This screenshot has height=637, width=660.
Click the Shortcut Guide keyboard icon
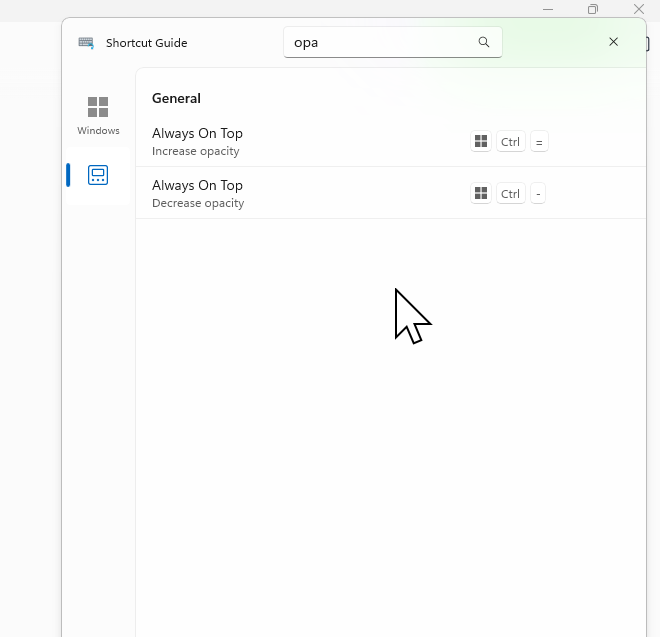pos(86,43)
